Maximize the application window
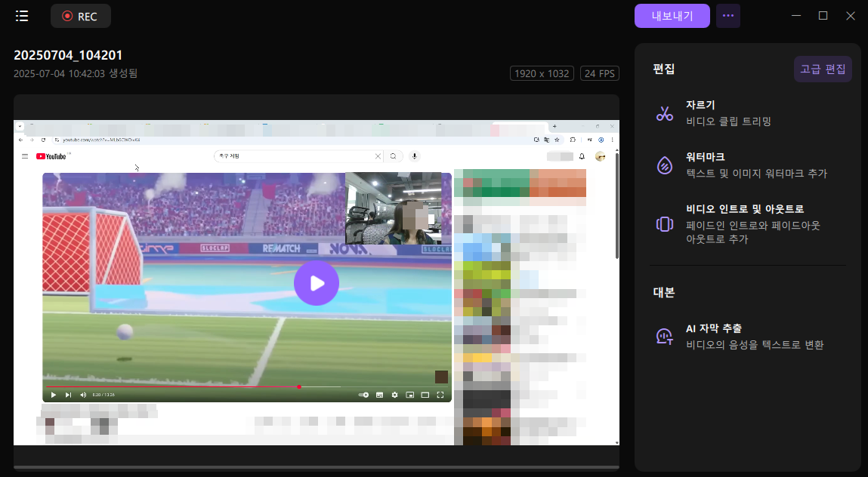This screenshot has height=477, width=868. pos(823,16)
